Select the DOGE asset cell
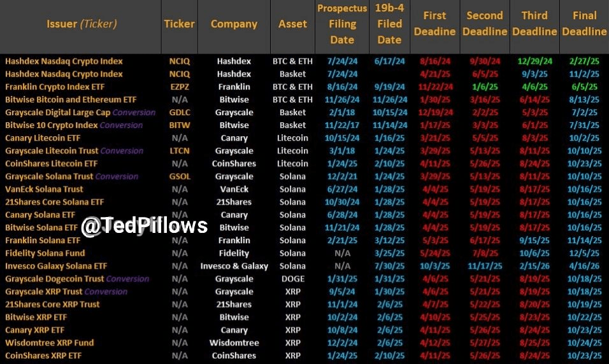 tap(293, 279)
